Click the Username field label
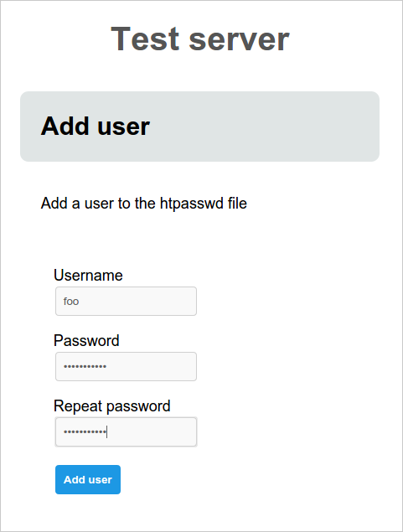This screenshot has height=532, width=403. click(x=88, y=275)
